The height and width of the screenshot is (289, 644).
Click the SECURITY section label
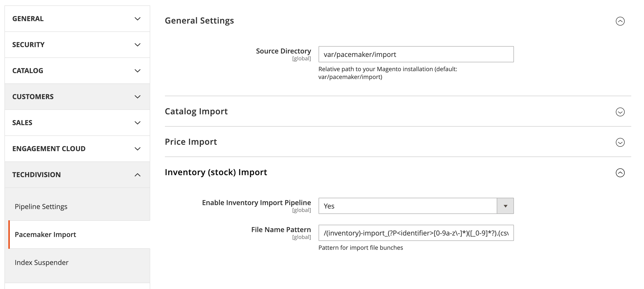pos(28,45)
